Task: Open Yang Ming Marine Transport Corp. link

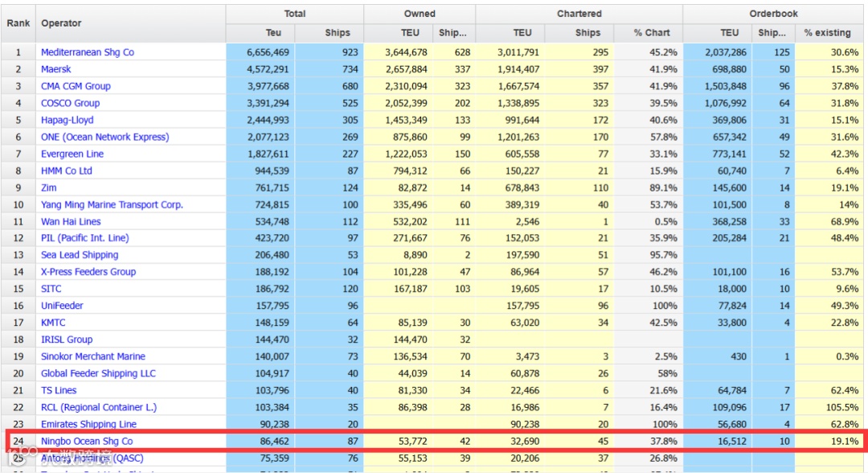Action: pos(112,204)
